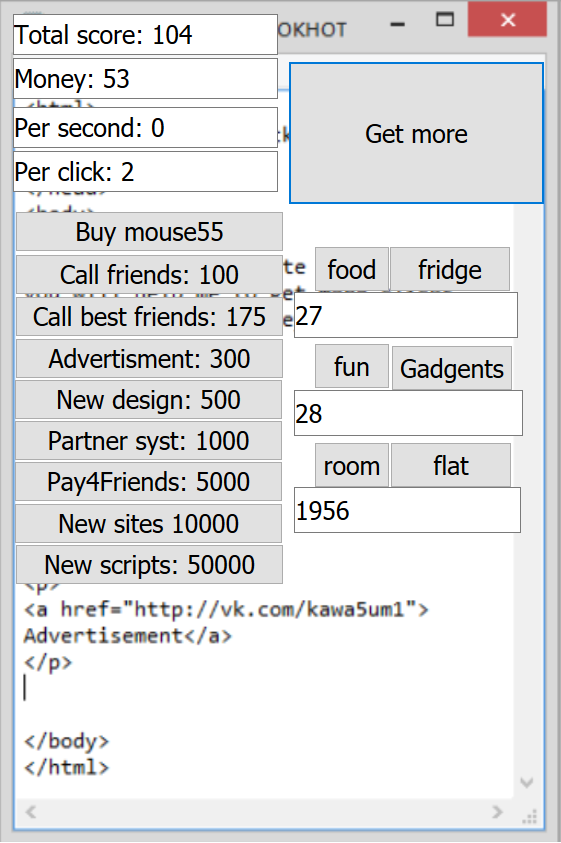Purchase Call best friends: 175
Viewport: 561px width, 843px height.
click(149, 317)
